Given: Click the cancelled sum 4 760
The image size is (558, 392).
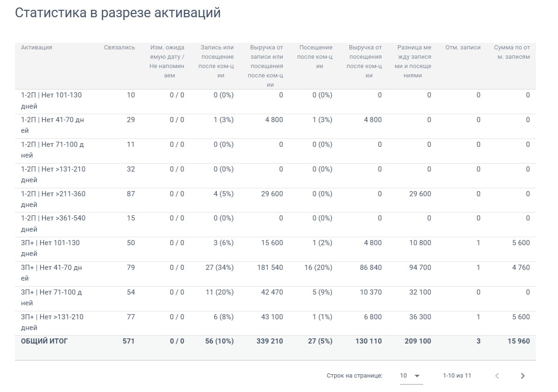Looking at the screenshot, I should (x=521, y=268).
